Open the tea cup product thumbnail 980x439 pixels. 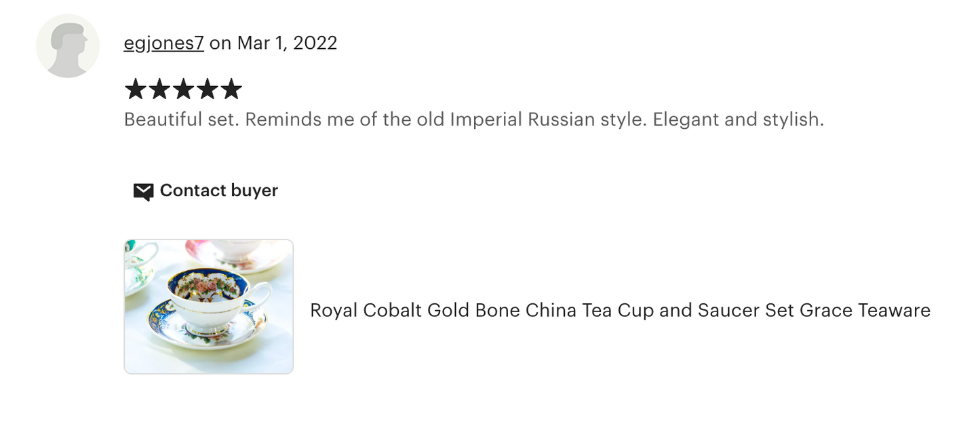[x=208, y=306]
